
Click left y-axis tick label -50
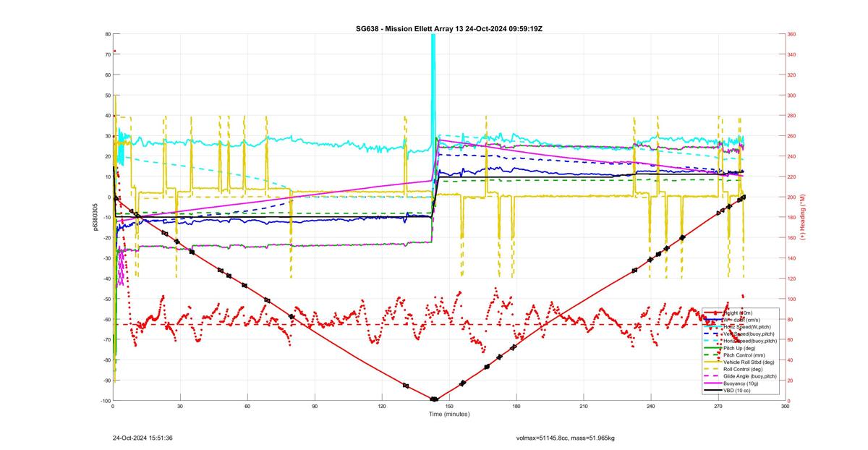coord(107,299)
